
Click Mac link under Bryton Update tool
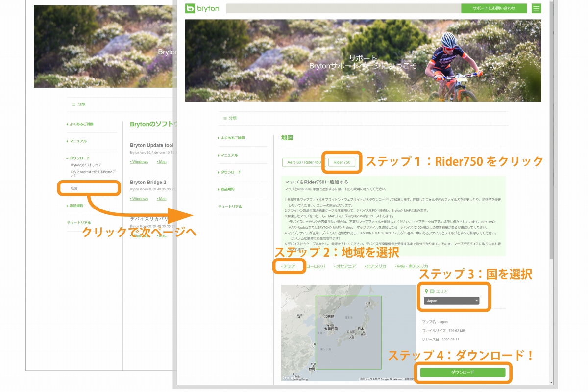[161, 162]
